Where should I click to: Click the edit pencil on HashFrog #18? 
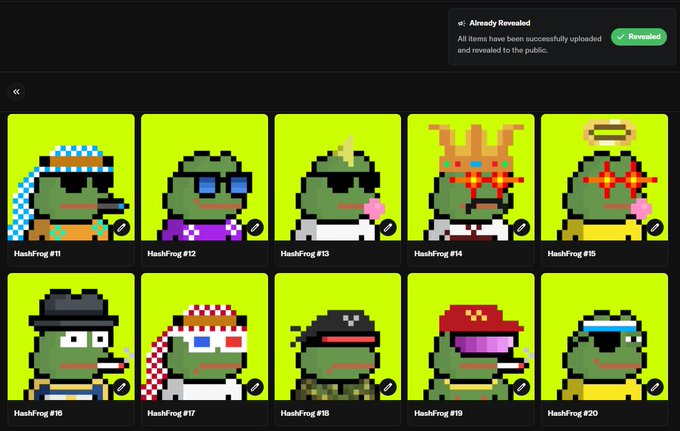(388, 387)
